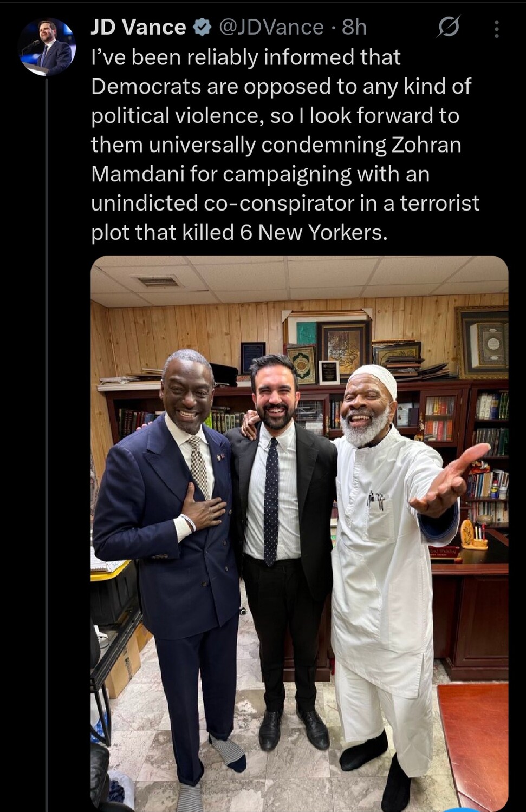The width and height of the screenshot is (526, 812).
Task: Open the three-dot more options menu
Action: (x=496, y=28)
